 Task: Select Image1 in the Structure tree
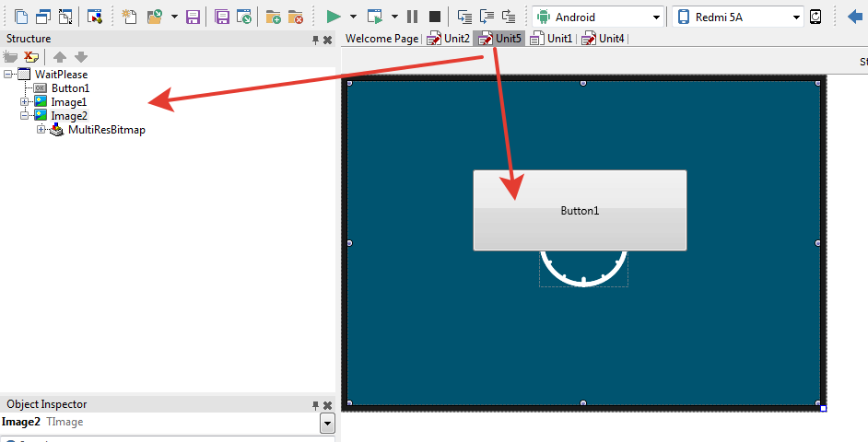click(x=68, y=102)
